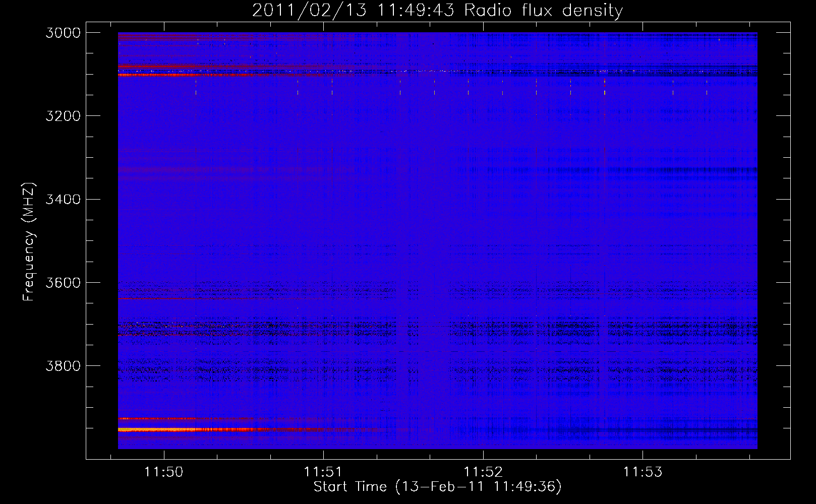Click the 11:53 time tick label

(x=643, y=472)
